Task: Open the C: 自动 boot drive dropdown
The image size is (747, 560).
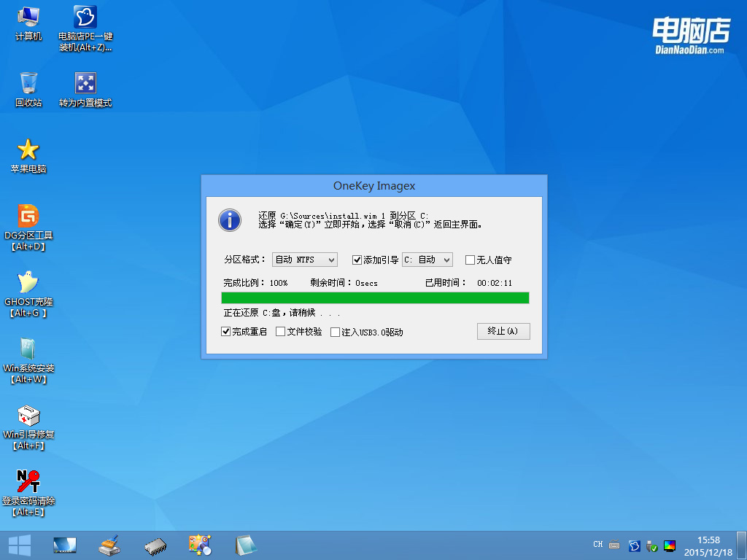Action: tap(427, 260)
